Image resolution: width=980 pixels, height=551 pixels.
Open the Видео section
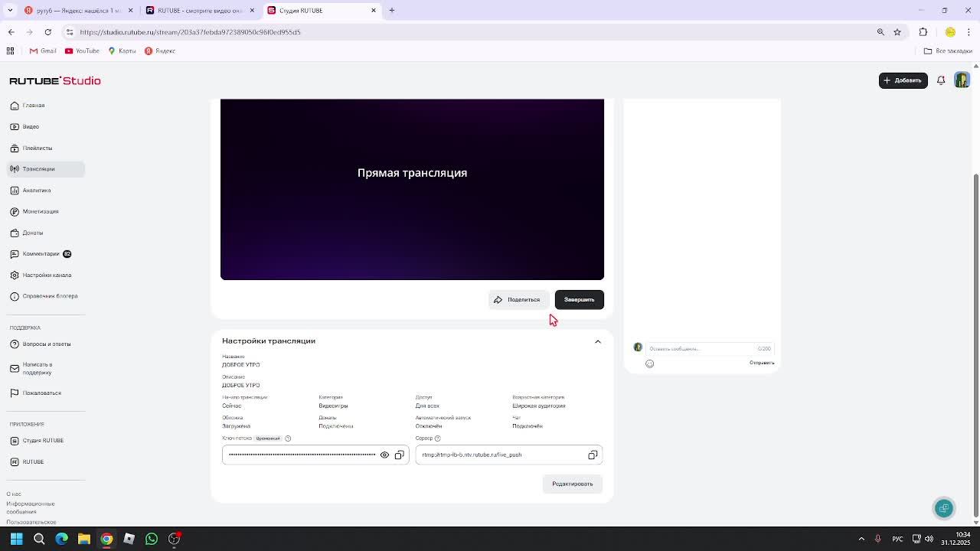(31, 127)
